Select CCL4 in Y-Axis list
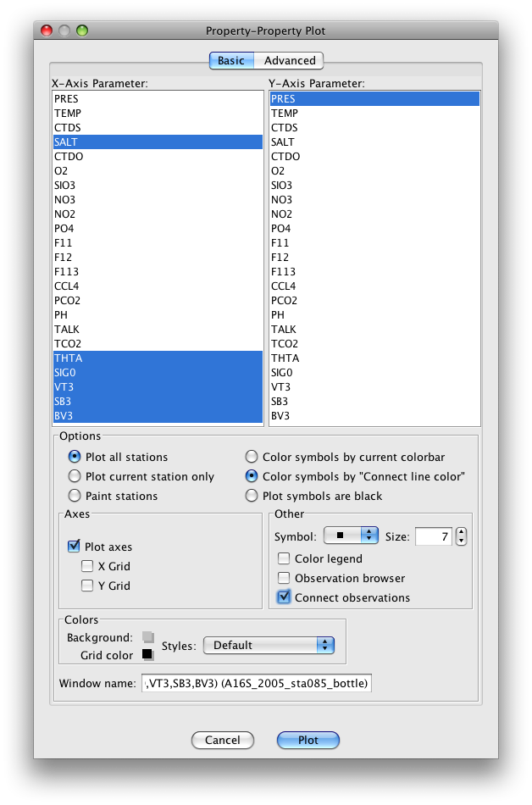Image resolution: width=532 pixels, height=805 pixels. pos(375,286)
